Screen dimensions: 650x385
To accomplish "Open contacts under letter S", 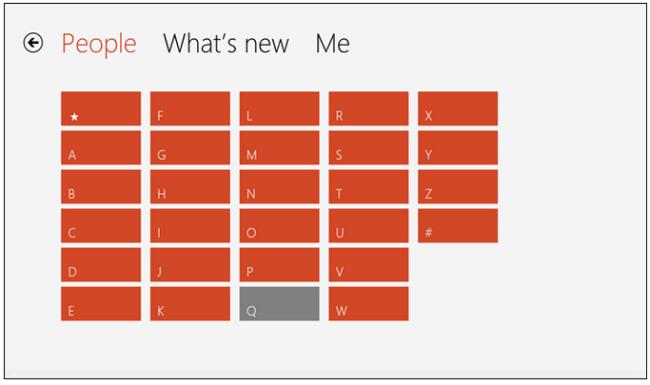I will tap(369, 148).
